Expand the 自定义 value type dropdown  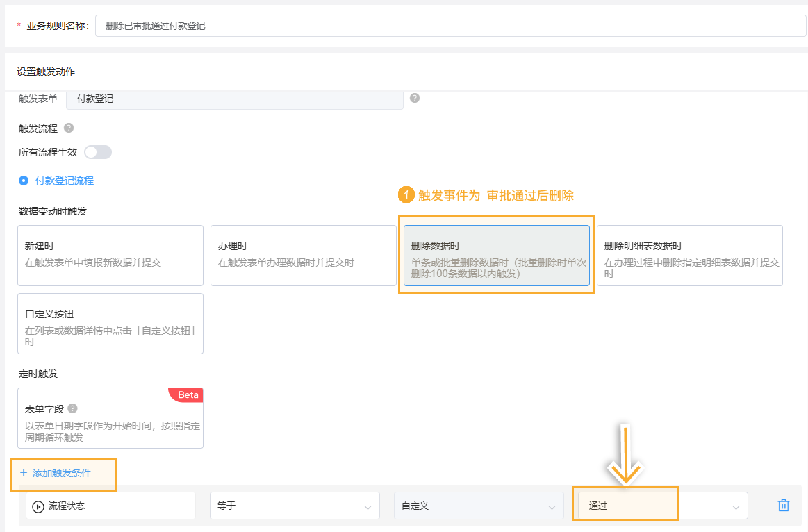[x=478, y=506]
